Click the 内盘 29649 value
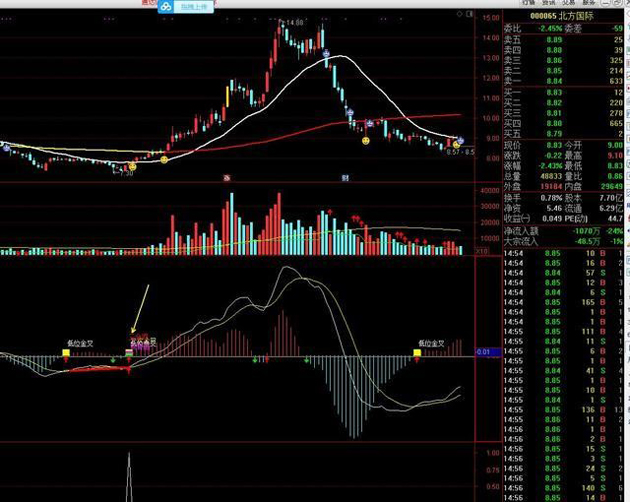Image resolution: width=630 pixels, height=502 pixels. tap(612, 186)
